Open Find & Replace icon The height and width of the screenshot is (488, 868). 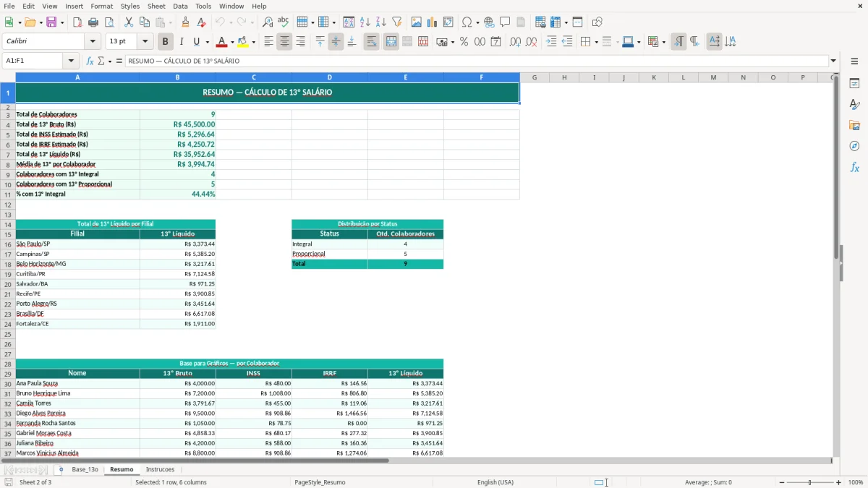point(267,22)
